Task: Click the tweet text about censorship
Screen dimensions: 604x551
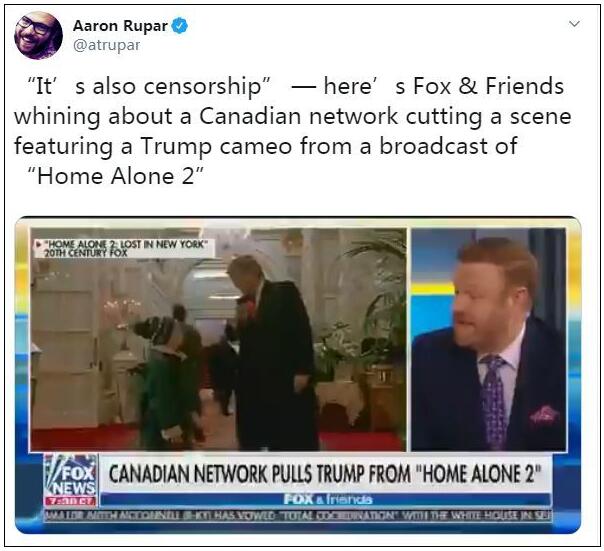Action: (293, 131)
